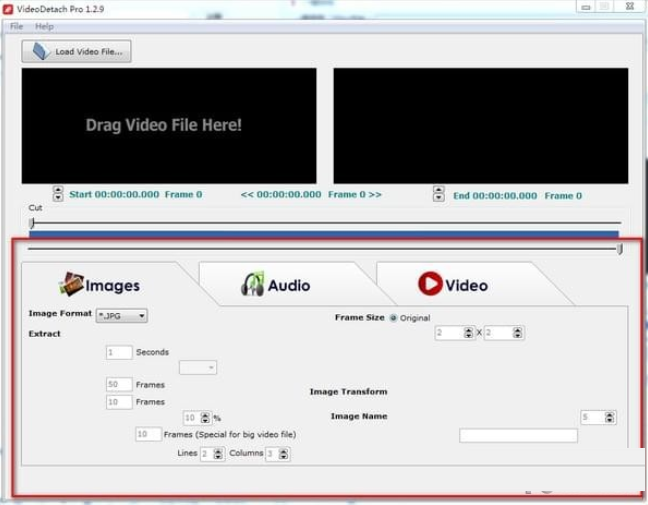Click the Load Video File button
Viewport: 648px width, 505px height.
click(x=76, y=51)
